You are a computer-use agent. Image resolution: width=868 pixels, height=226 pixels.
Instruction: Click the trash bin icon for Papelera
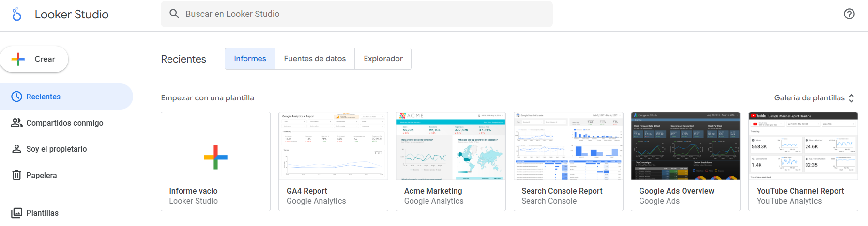[16, 175]
